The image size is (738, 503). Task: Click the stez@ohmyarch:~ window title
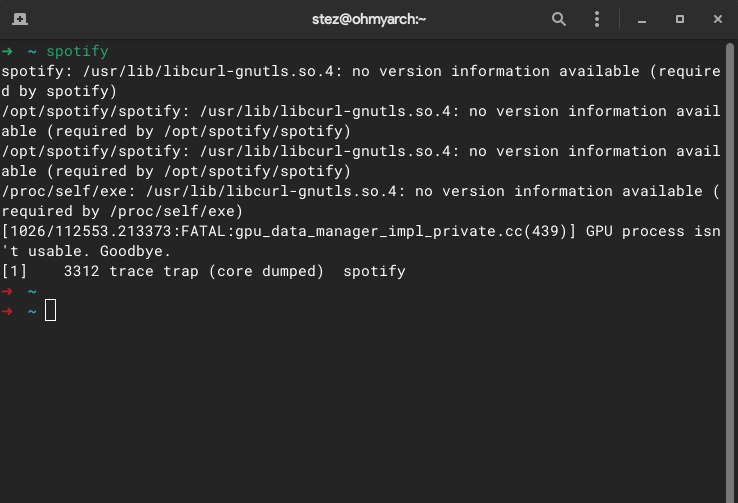point(369,19)
